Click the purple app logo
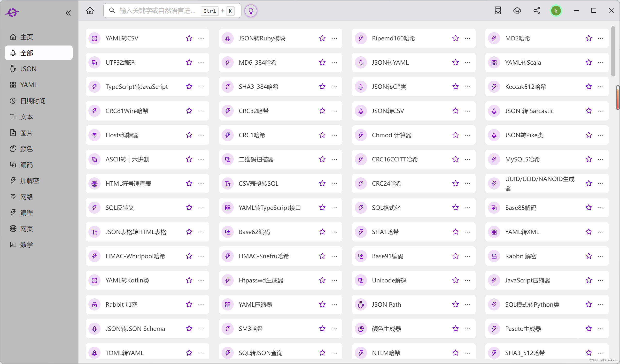The image size is (620, 364). pyautogui.click(x=12, y=12)
